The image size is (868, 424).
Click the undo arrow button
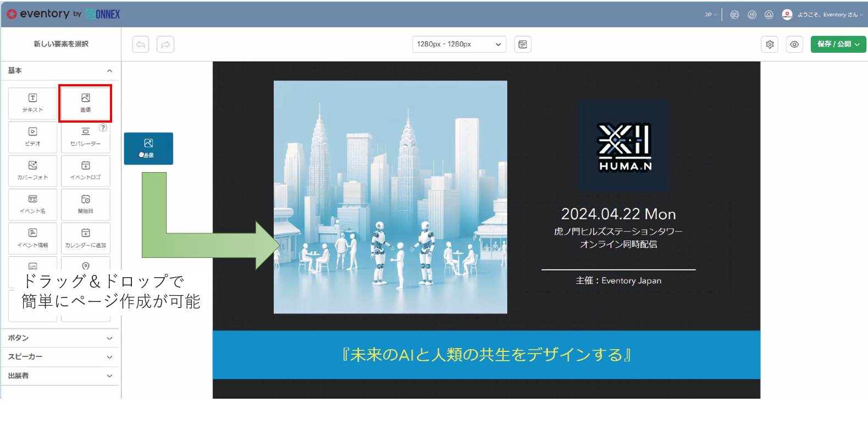[x=141, y=45]
